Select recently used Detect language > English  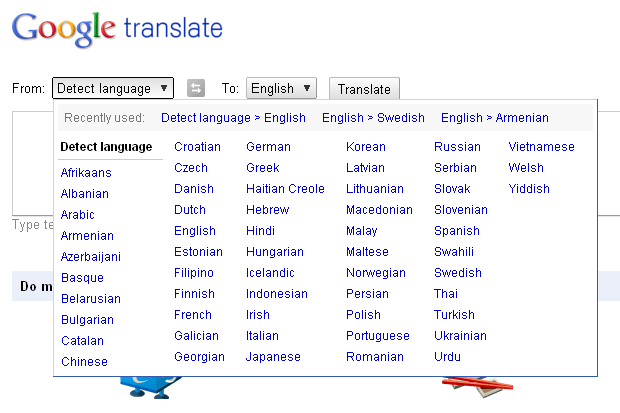point(233,118)
